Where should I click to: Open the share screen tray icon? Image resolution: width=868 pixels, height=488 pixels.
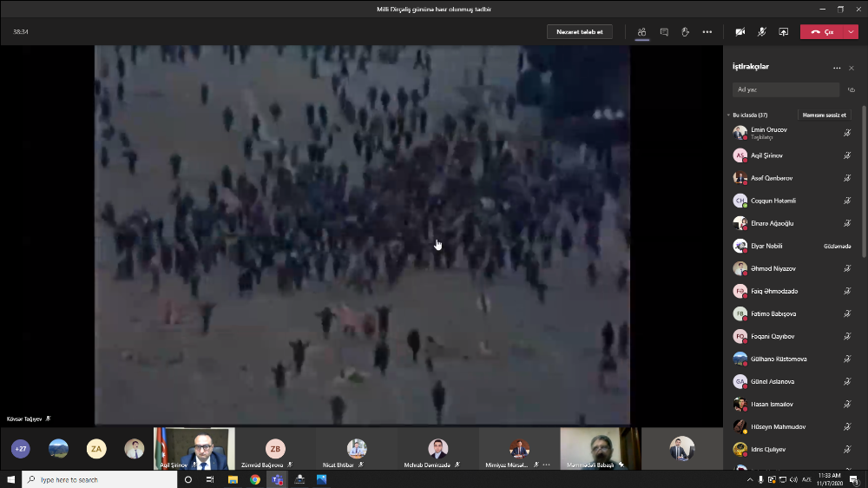(783, 32)
